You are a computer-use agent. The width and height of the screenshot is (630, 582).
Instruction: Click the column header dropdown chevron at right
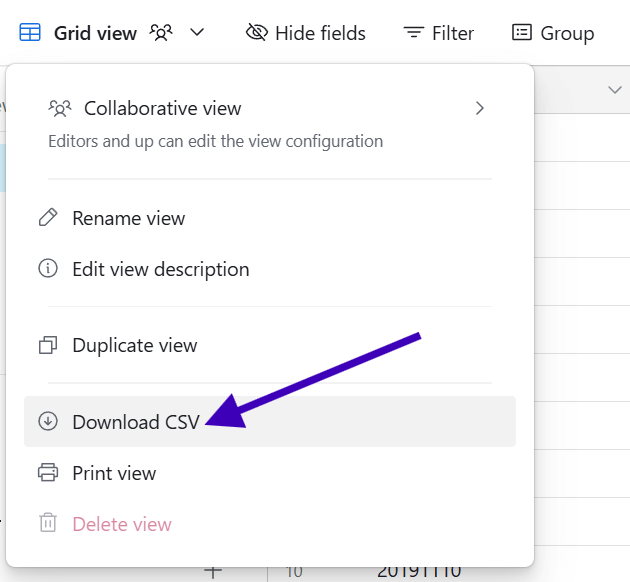(x=615, y=90)
